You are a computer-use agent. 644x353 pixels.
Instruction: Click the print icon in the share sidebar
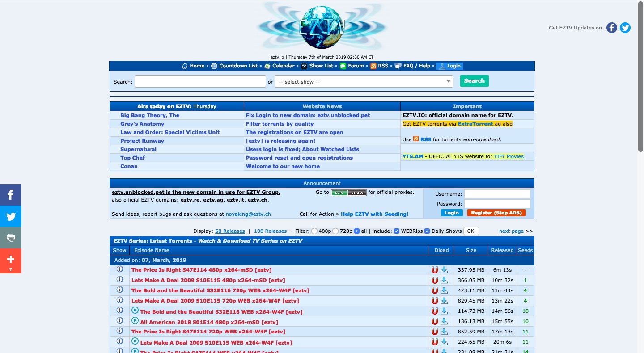click(x=11, y=238)
